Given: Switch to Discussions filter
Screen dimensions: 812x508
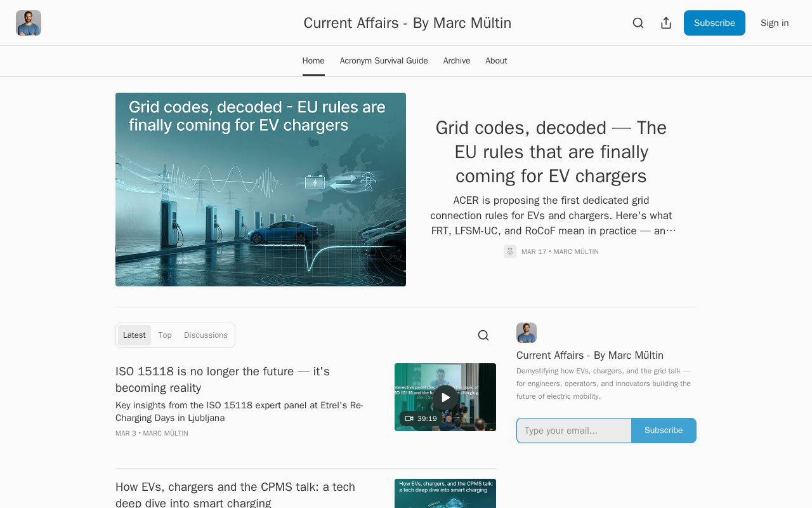Looking at the screenshot, I should [206, 335].
